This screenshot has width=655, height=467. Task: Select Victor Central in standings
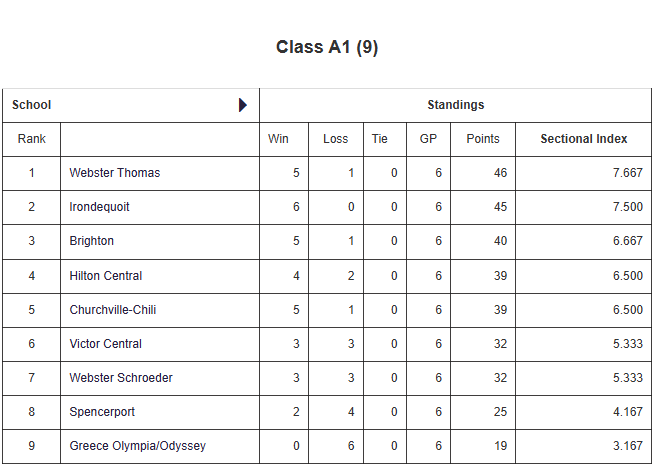click(106, 344)
